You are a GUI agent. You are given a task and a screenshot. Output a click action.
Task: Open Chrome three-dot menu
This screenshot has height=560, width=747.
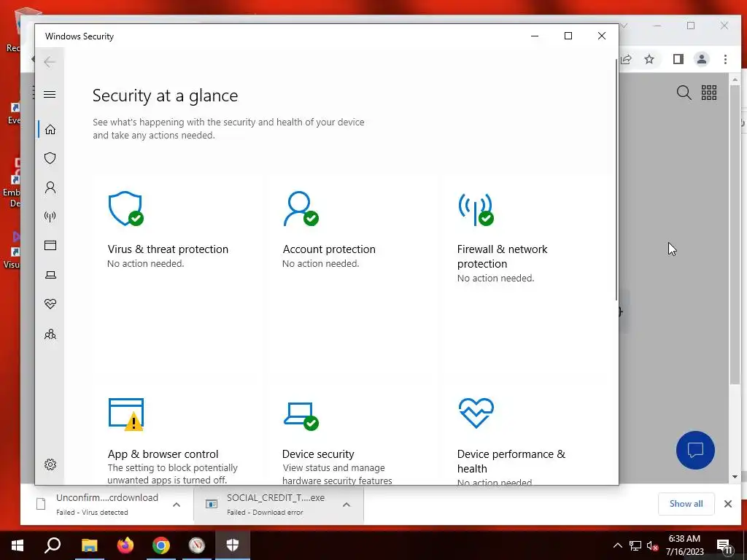coord(725,59)
